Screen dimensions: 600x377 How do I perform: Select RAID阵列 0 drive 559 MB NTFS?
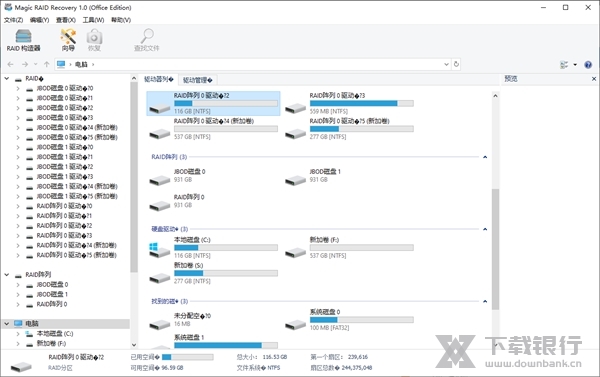[349, 103]
